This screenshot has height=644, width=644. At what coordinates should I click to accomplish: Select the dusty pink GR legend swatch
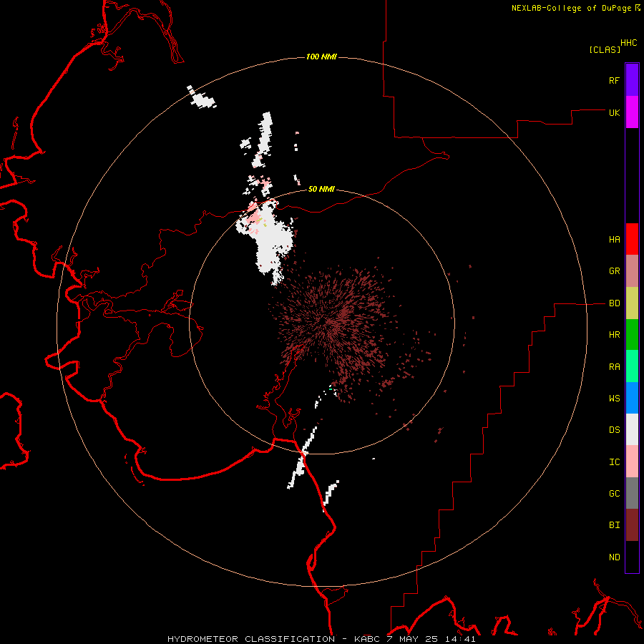click(632, 271)
